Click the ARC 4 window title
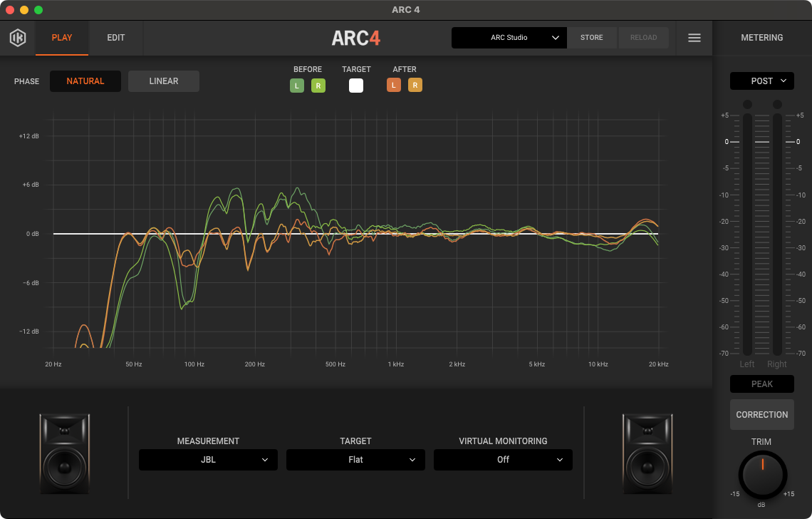812x519 pixels. click(406, 10)
